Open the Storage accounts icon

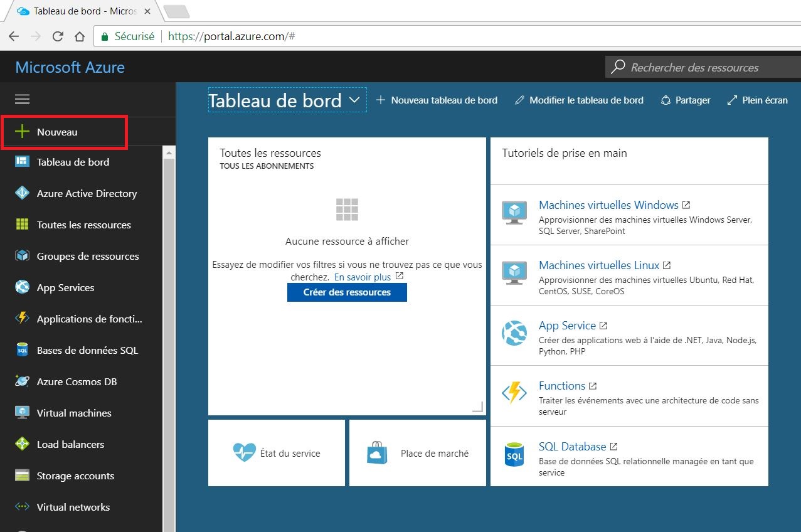click(x=22, y=476)
